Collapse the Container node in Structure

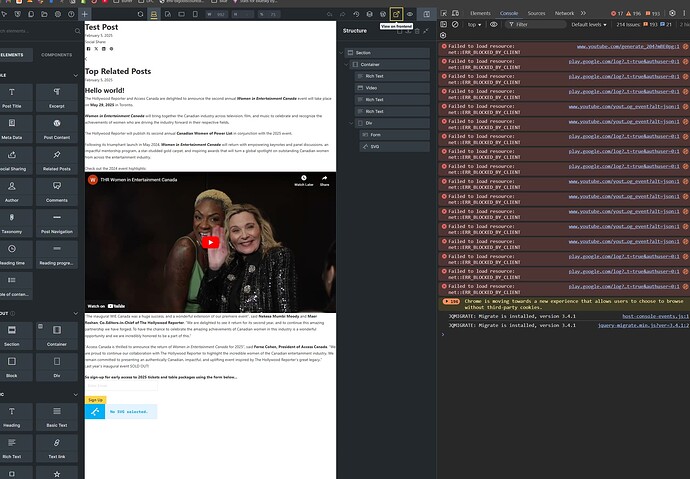click(346, 64)
